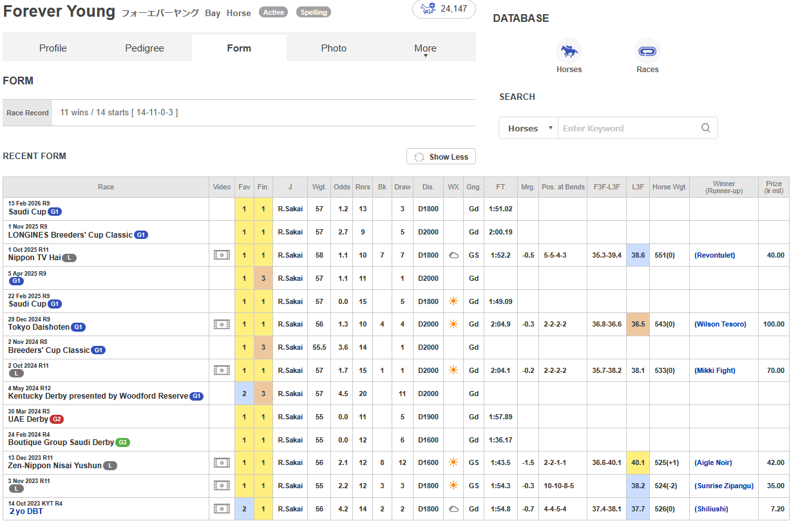Open the Horses search category dropdown
The height and width of the screenshot is (532, 798).
(529, 128)
